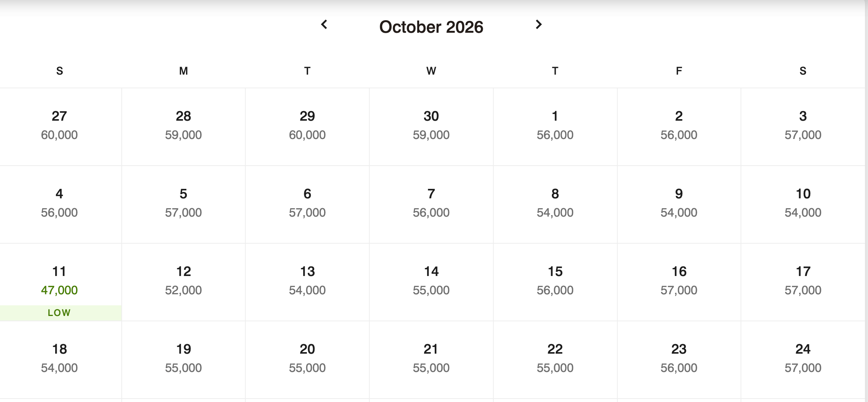Select October 11 with the low fare
868x402 pixels.
coord(59,281)
